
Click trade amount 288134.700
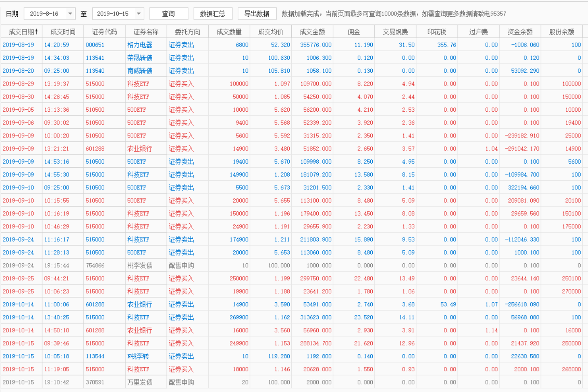tap(316, 343)
